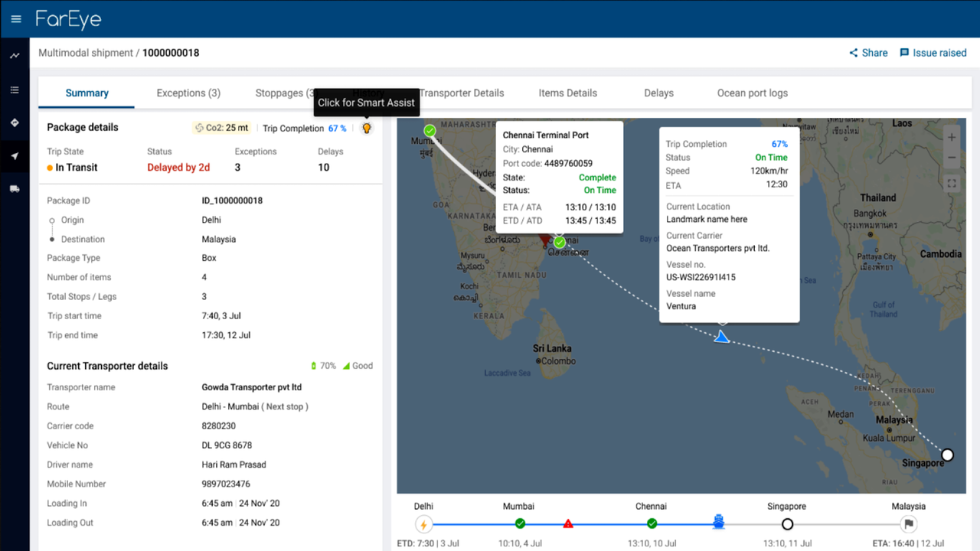Image resolution: width=980 pixels, height=551 pixels.
Task: Open the hamburger navigation menu
Action: [16, 19]
